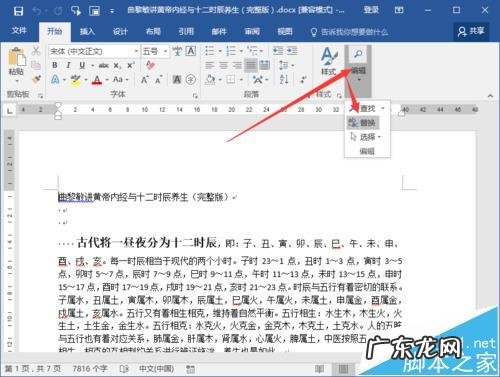
Task: Click the paragraph Shading bucket icon
Action: (210, 80)
